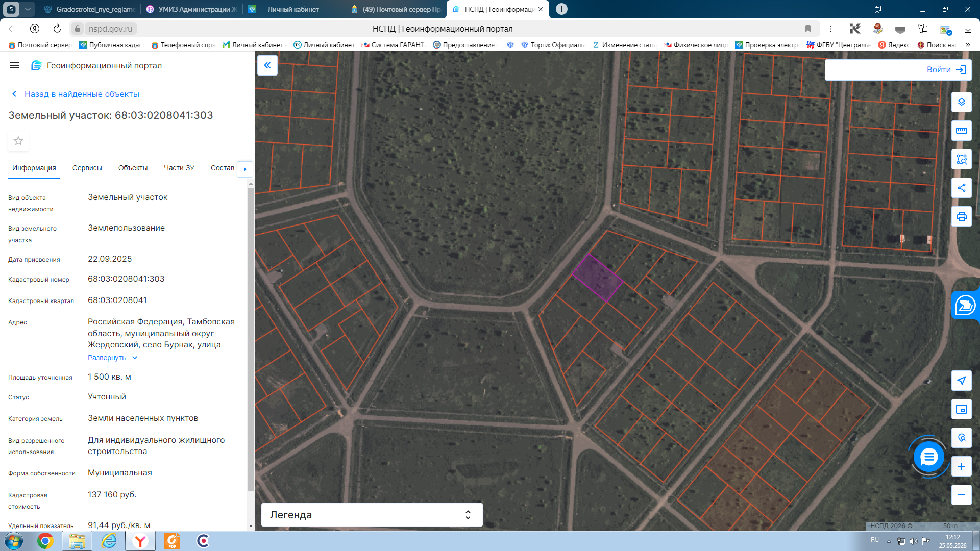Viewport: 980px width, 551px height.
Task: Activate the area selection search tool
Action: (x=961, y=159)
